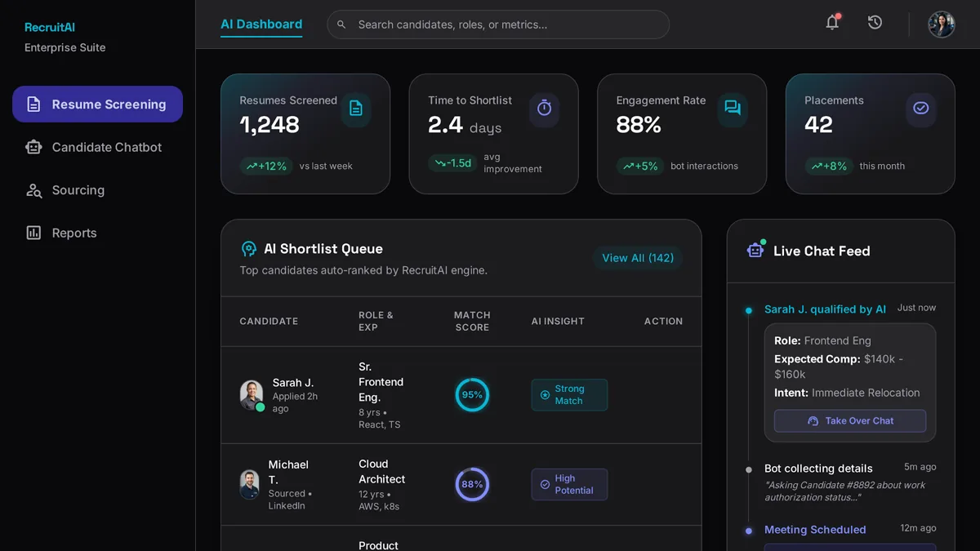Image resolution: width=980 pixels, height=551 pixels.
Task: Open Resume Screening in sidebar
Action: 97,104
